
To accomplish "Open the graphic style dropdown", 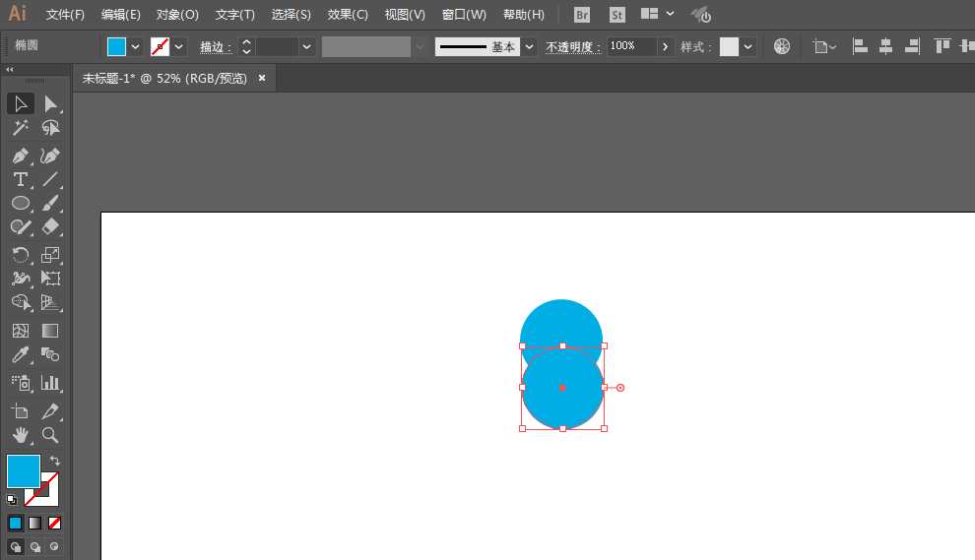I will 747,46.
